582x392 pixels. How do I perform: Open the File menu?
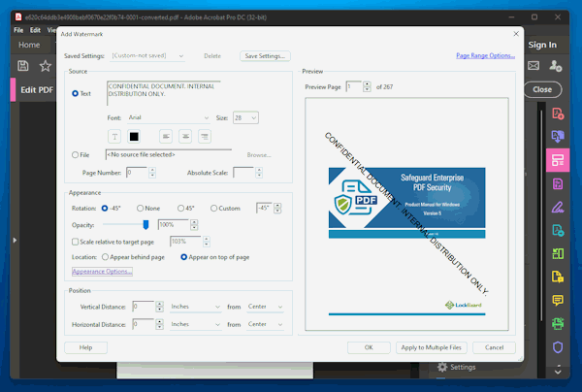tap(18, 30)
